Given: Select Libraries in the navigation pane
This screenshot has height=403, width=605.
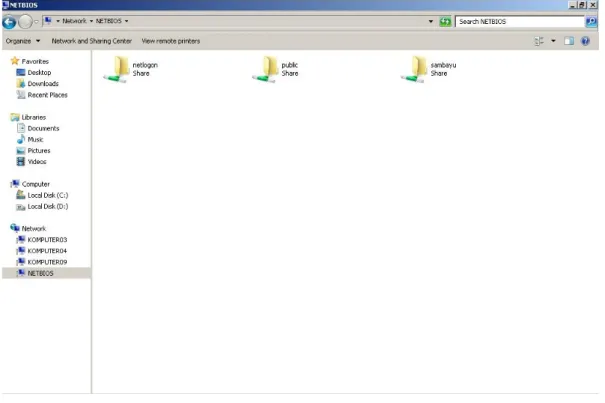Looking at the screenshot, I should pyautogui.click(x=34, y=117).
